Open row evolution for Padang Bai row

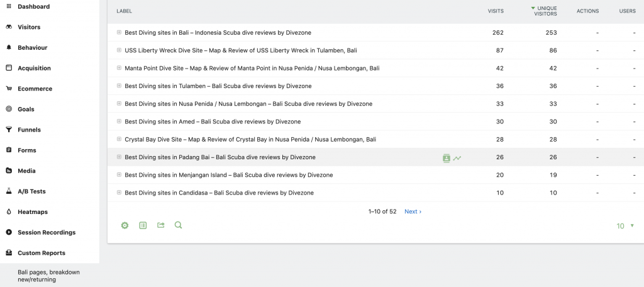pyautogui.click(x=457, y=158)
